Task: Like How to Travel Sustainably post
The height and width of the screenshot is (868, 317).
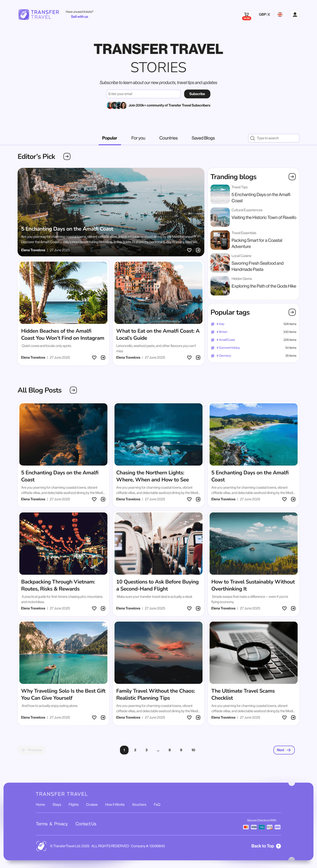Action: [x=284, y=609]
